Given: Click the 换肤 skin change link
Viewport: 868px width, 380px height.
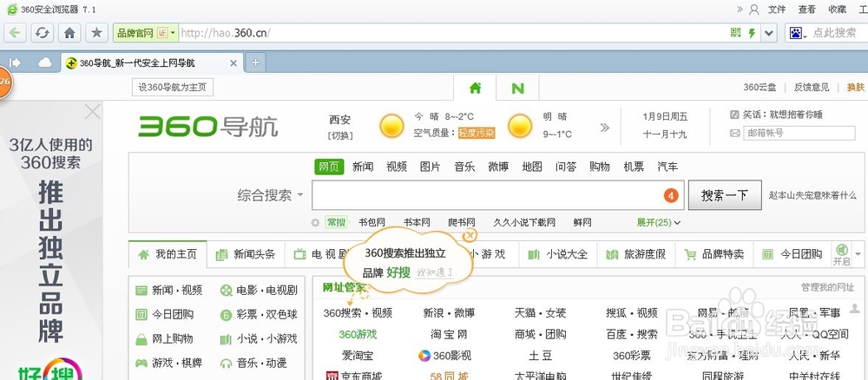Looking at the screenshot, I should click(855, 88).
